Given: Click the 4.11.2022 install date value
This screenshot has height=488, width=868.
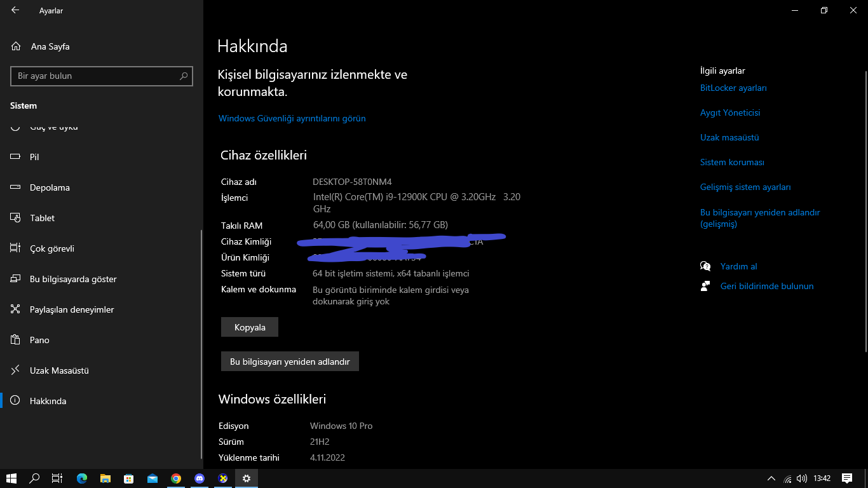Looking at the screenshot, I should coord(327,457).
